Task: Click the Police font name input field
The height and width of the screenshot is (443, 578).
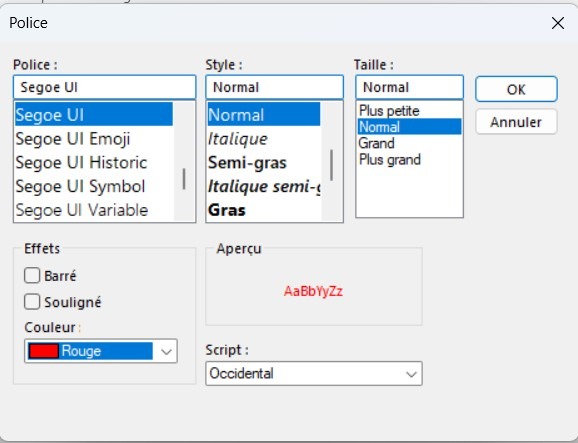Action: [x=104, y=87]
